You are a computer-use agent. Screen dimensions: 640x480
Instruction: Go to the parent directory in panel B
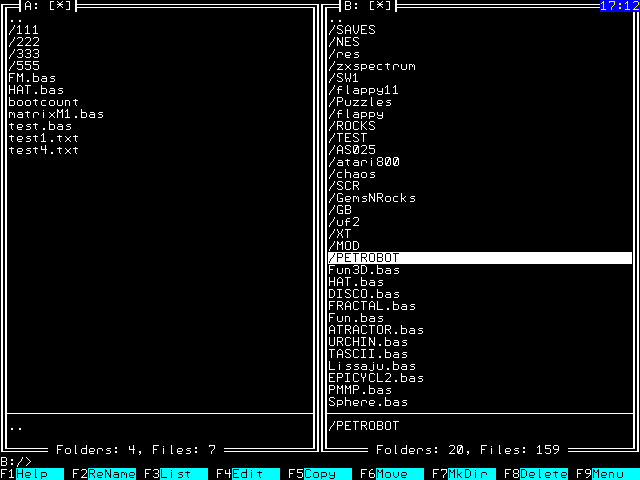tap(336, 18)
